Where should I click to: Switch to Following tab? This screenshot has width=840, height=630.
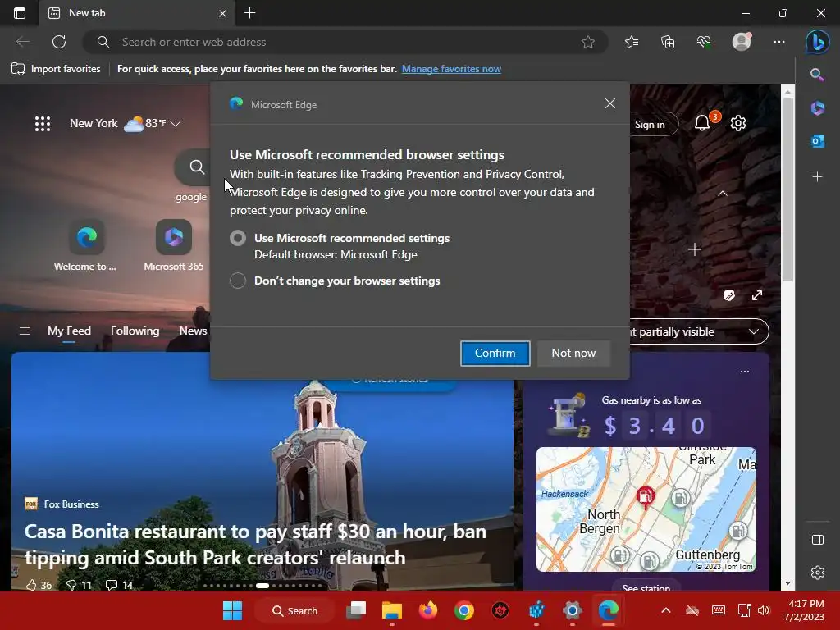coord(135,331)
